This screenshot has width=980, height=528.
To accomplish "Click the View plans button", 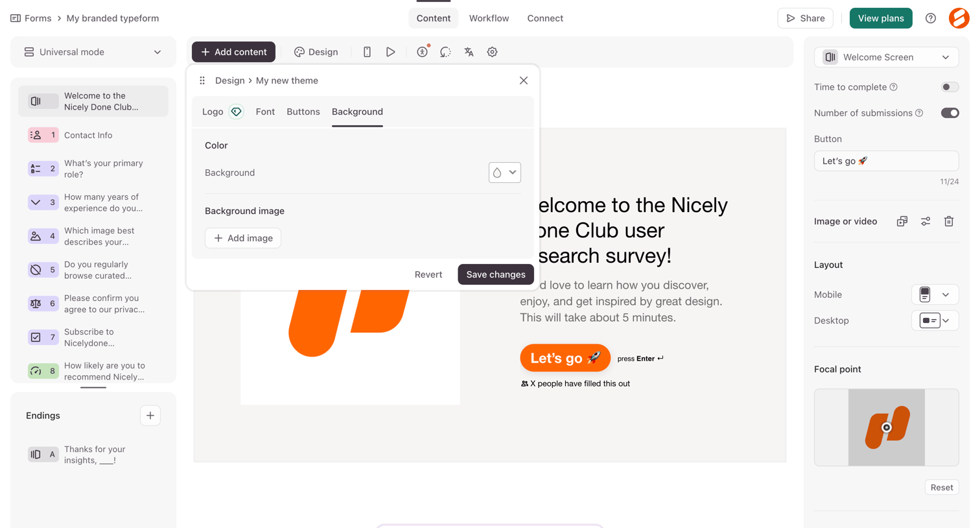I will [881, 18].
